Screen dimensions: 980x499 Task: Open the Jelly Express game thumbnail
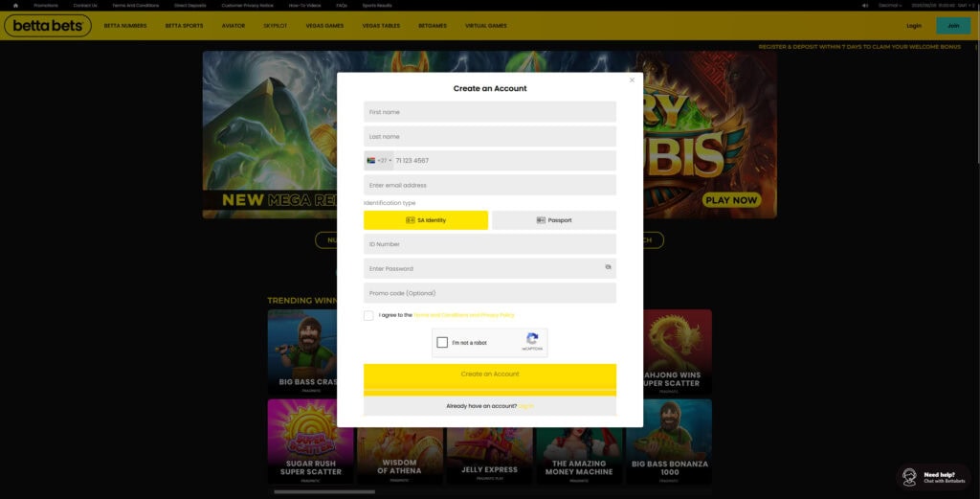(489, 455)
